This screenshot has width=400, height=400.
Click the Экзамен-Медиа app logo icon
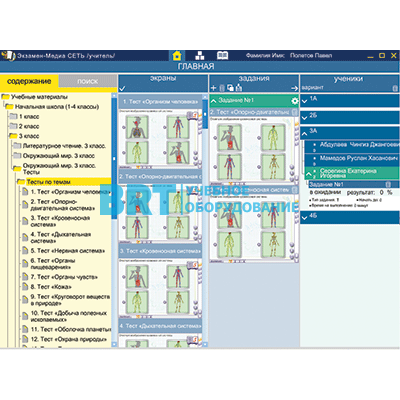pos(8,55)
